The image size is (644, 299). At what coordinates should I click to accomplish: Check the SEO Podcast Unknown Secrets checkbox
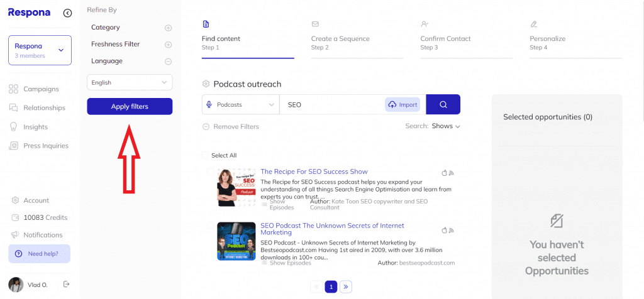point(210,226)
